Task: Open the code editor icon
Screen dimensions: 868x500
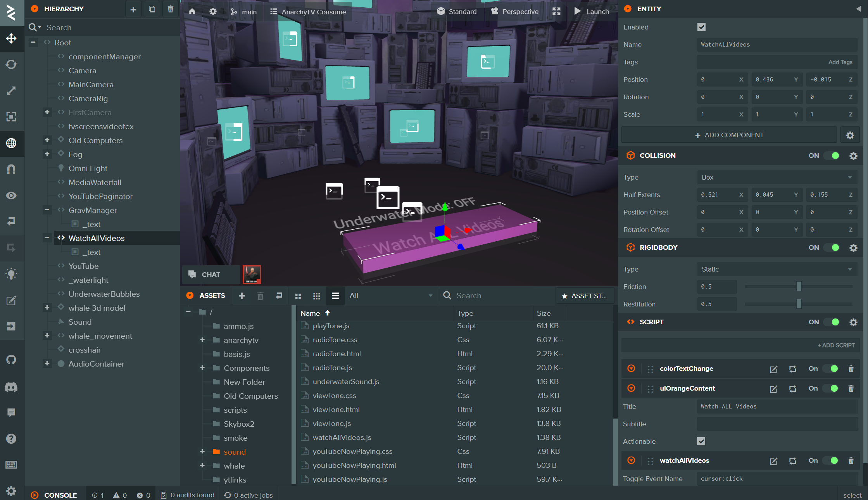Action: click(11, 300)
